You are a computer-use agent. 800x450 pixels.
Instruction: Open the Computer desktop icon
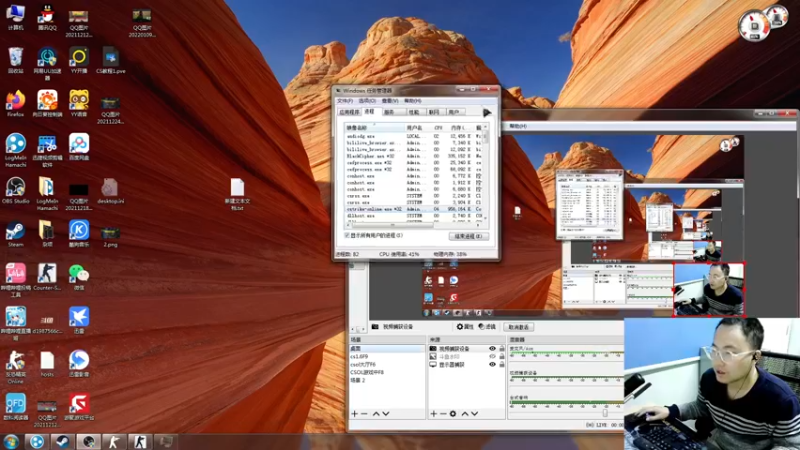(x=15, y=16)
